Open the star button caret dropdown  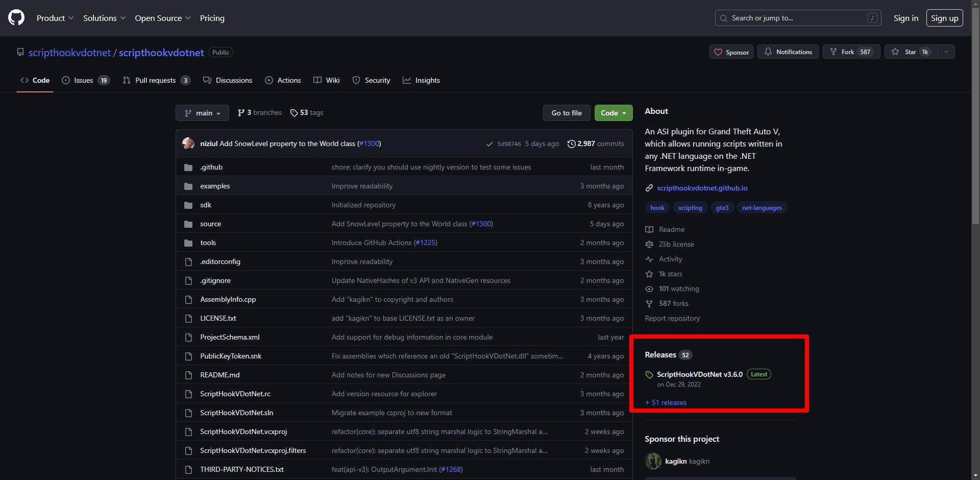[x=946, y=52]
